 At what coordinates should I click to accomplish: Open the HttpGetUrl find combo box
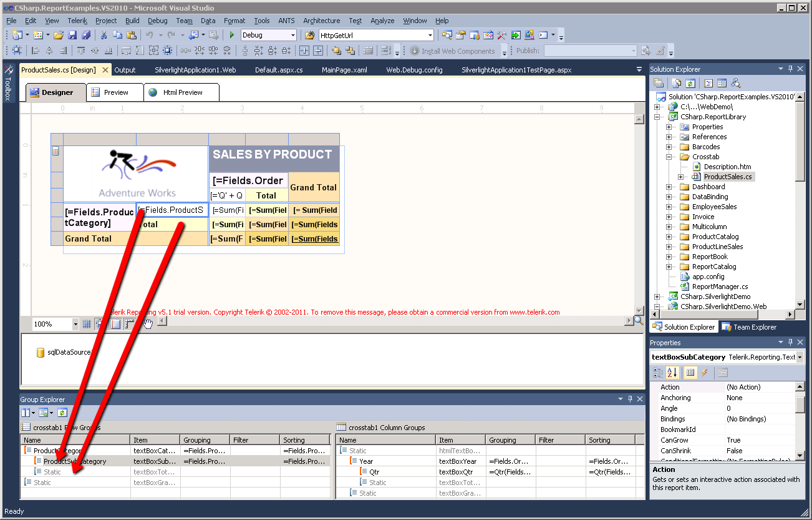coord(430,36)
